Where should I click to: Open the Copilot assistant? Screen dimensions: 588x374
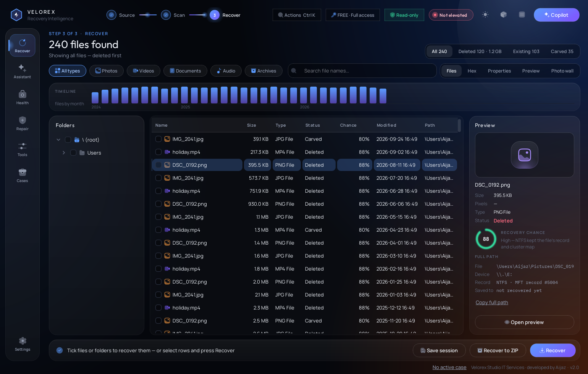[556, 15]
